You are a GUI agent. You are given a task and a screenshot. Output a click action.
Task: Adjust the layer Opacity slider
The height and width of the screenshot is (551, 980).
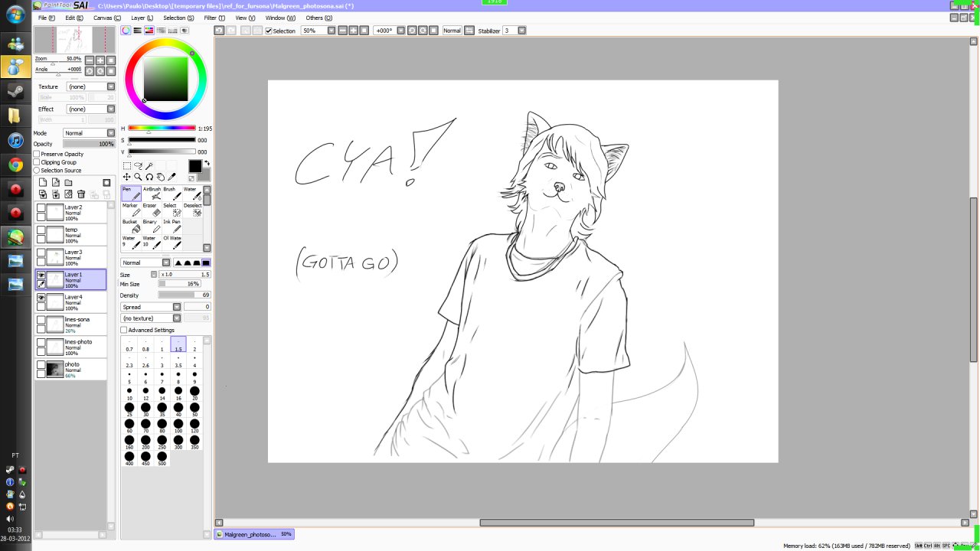89,144
